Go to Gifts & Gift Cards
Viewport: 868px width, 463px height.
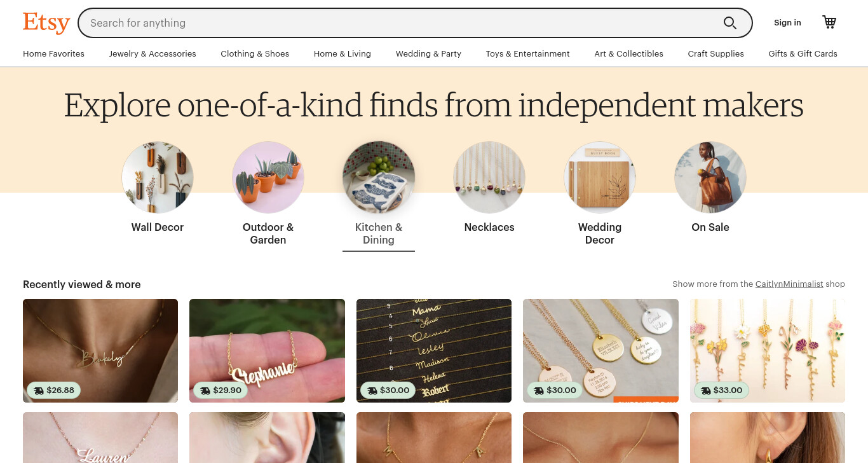803,54
